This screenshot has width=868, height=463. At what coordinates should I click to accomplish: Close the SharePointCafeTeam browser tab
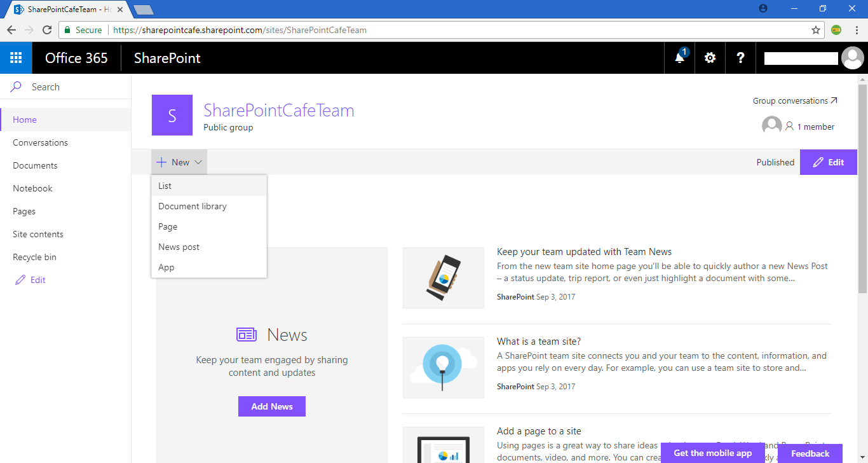point(120,10)
